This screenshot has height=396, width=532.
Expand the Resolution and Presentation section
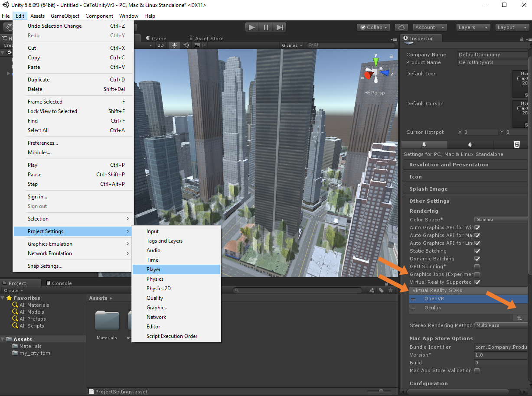point(449,165)
